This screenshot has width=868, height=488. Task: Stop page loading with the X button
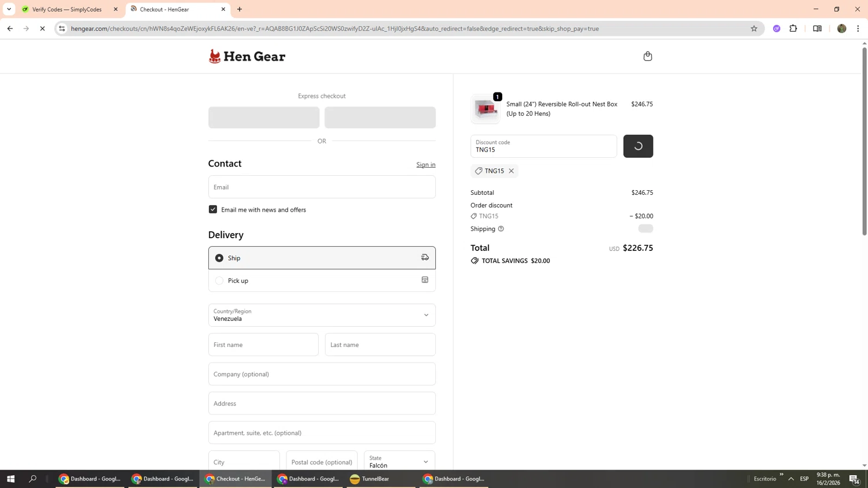(x=42, y=28)
